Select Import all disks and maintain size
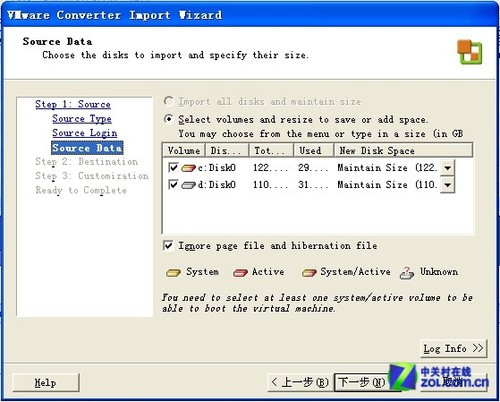Screen dimensions: 500x402 168,101
